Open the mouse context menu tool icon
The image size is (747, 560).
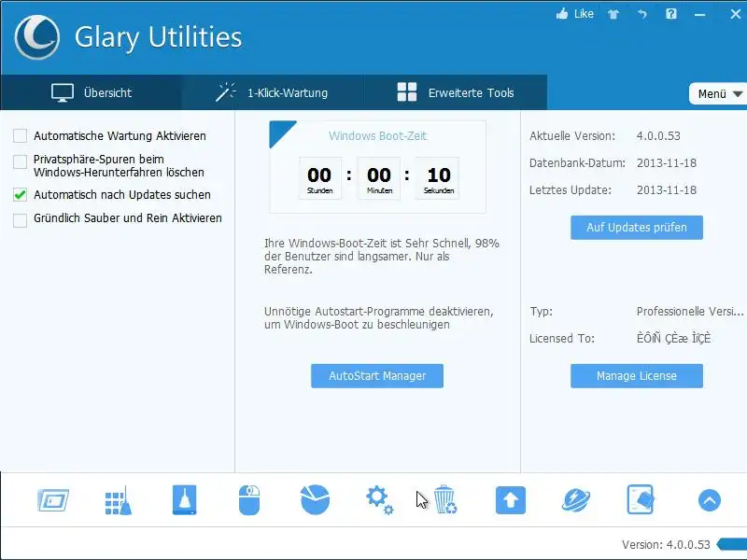249,500
